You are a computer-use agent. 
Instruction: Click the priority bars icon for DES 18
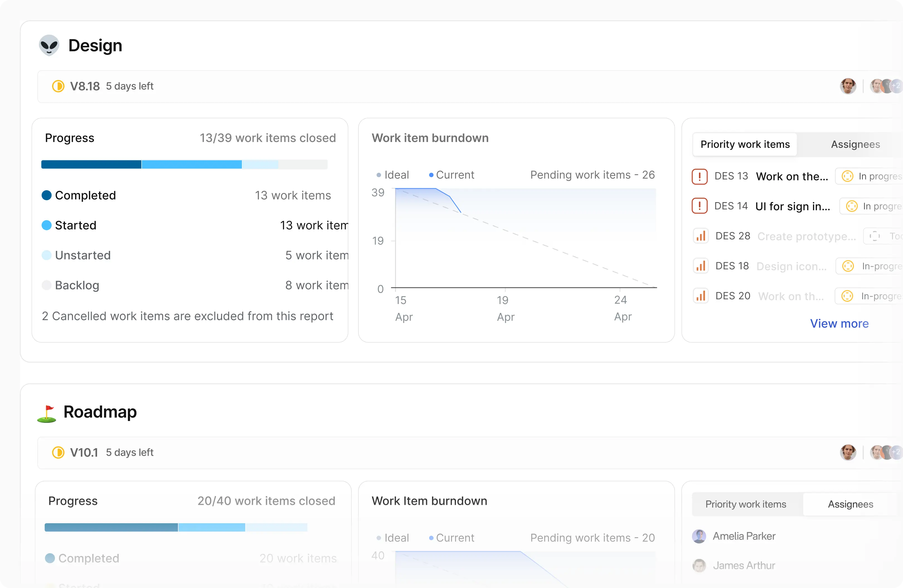(x=700, y=266)
